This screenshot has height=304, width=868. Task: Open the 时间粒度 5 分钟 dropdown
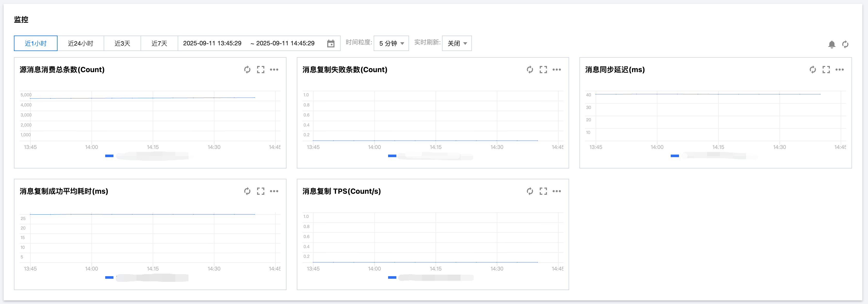click(391, 44)
